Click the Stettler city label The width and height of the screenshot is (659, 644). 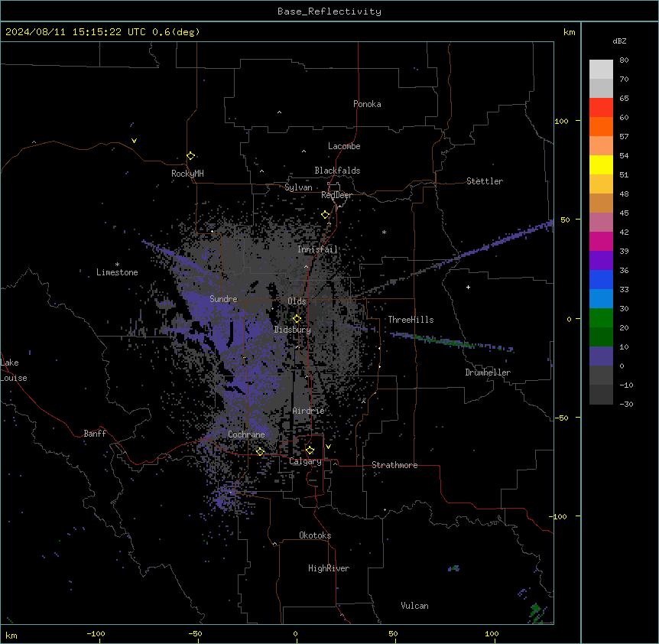(x=485, y=181)
